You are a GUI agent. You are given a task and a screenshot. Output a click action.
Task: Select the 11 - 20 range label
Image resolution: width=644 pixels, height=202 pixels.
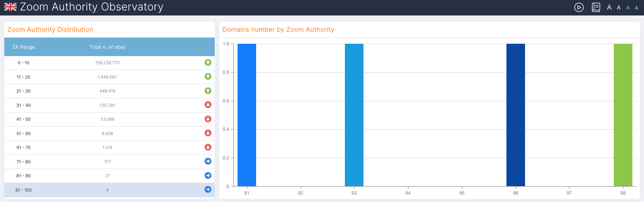(24, 77)
